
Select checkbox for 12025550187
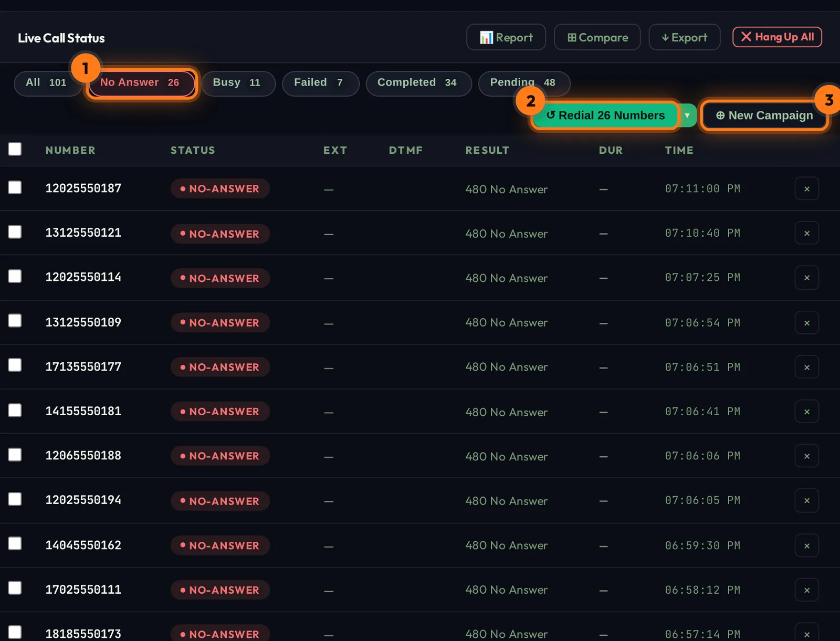tap(15, 187)
